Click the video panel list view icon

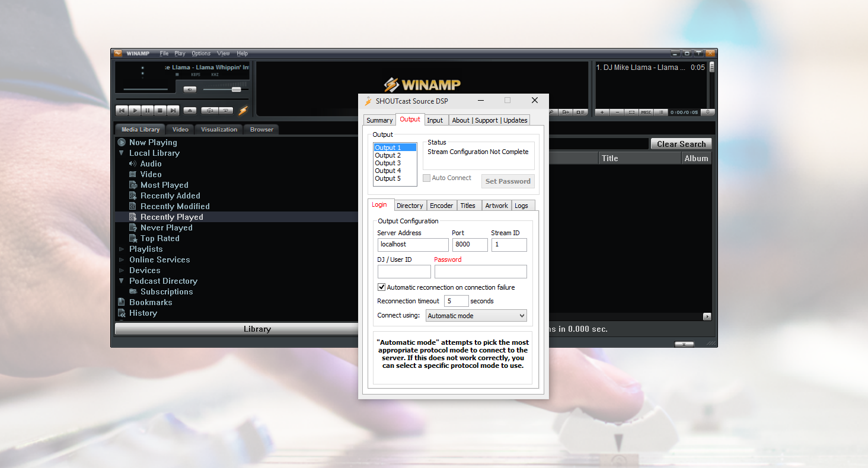tap(580, 112)
